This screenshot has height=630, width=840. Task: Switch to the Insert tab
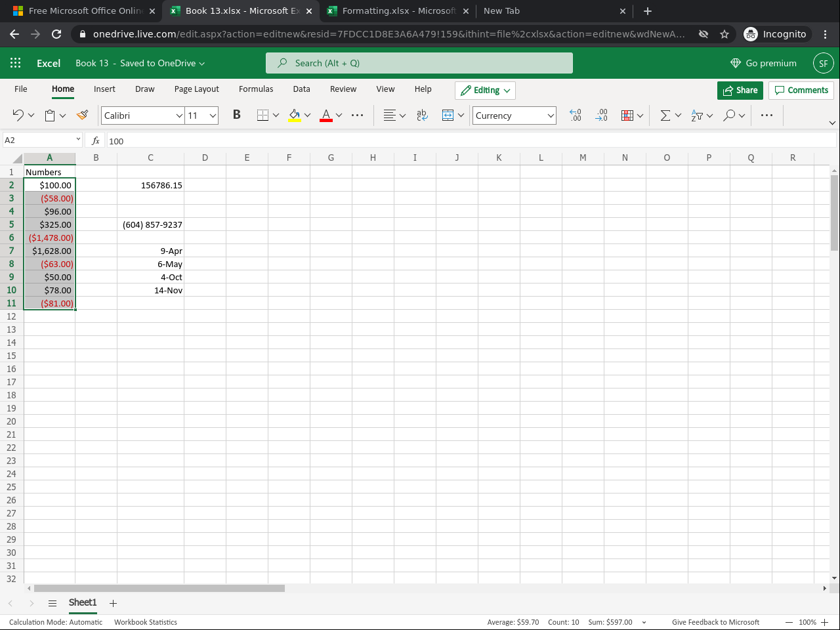pos(104,89)
